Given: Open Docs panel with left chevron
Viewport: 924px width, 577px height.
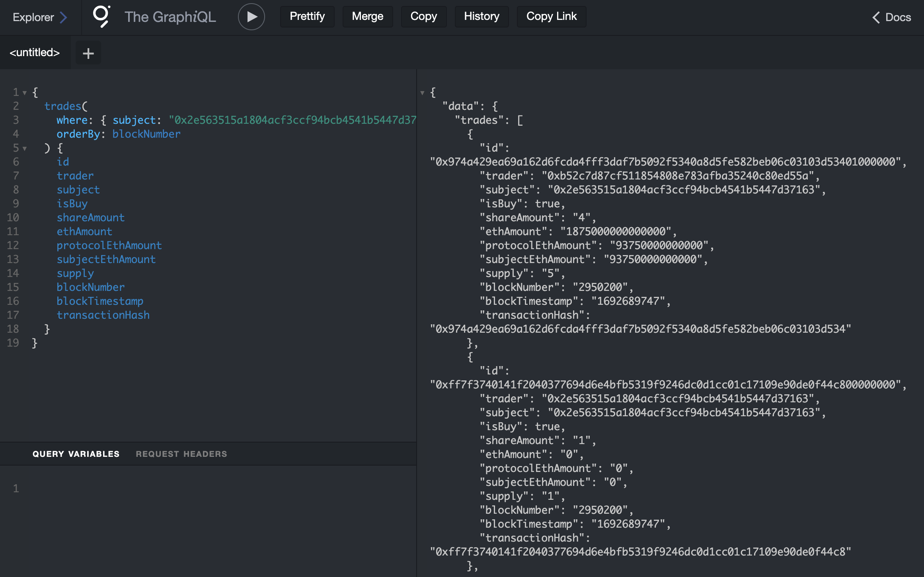Looking at the screenshot, I should coord(876,18).
